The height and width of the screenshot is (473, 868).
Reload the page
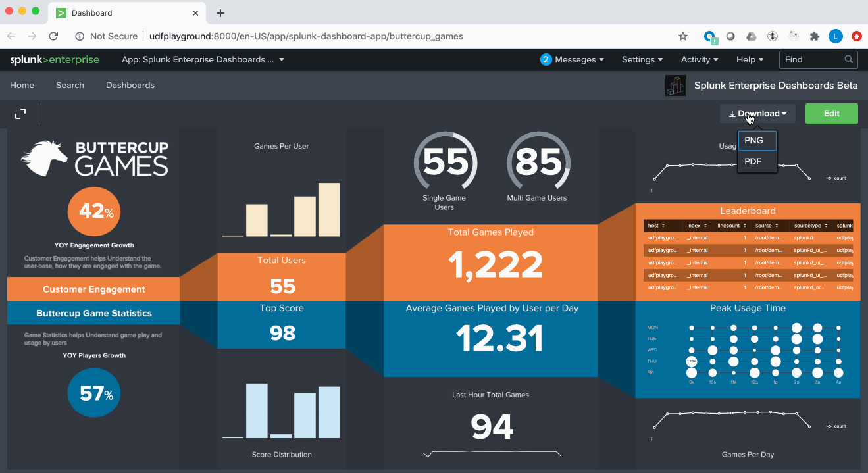coord(53,36)
